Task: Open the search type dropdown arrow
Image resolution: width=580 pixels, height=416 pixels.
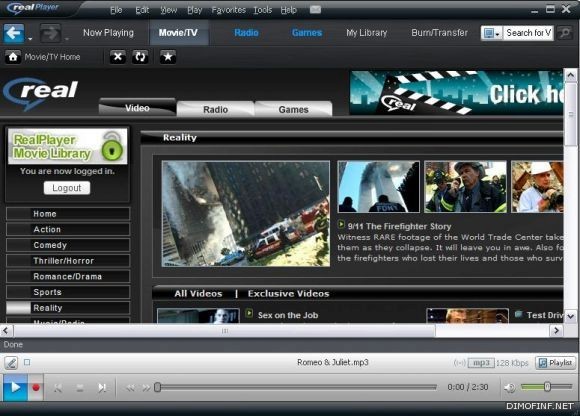Action: pyautogui.click(x=498, y=34)
